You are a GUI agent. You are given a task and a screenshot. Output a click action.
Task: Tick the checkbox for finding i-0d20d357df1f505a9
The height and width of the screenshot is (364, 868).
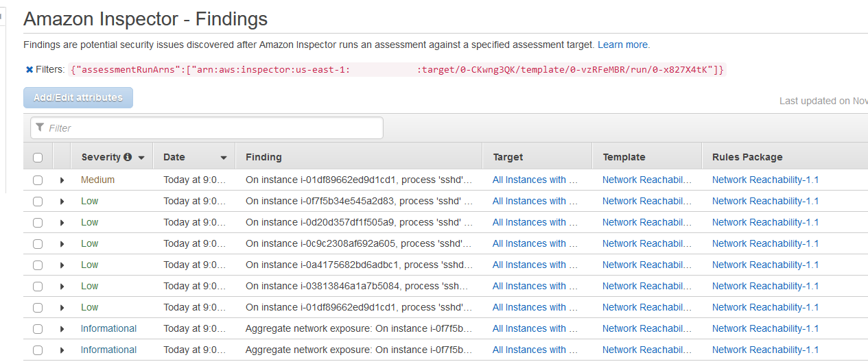38,223
